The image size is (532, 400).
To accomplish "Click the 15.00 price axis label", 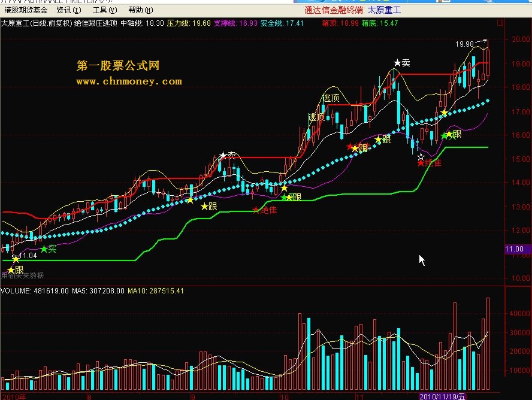I will click(521, 159).
